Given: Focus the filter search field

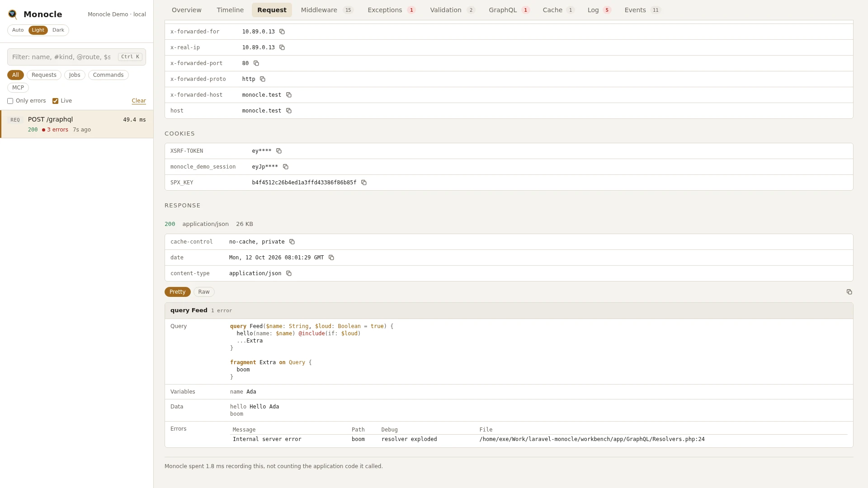Looking at the screenshot, I should point(76,57).
